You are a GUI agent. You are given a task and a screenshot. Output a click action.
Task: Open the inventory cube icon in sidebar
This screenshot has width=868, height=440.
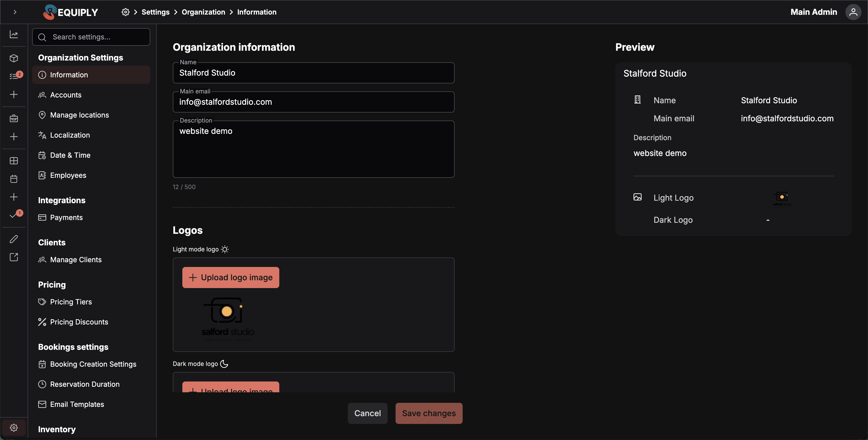pyautogui.click(x=14, y=58)
